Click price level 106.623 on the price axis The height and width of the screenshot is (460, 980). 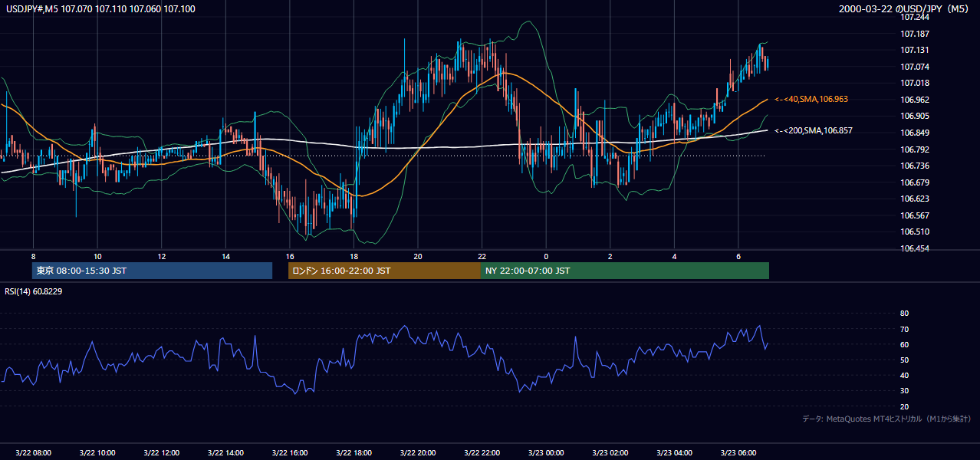tap(914, 199)
